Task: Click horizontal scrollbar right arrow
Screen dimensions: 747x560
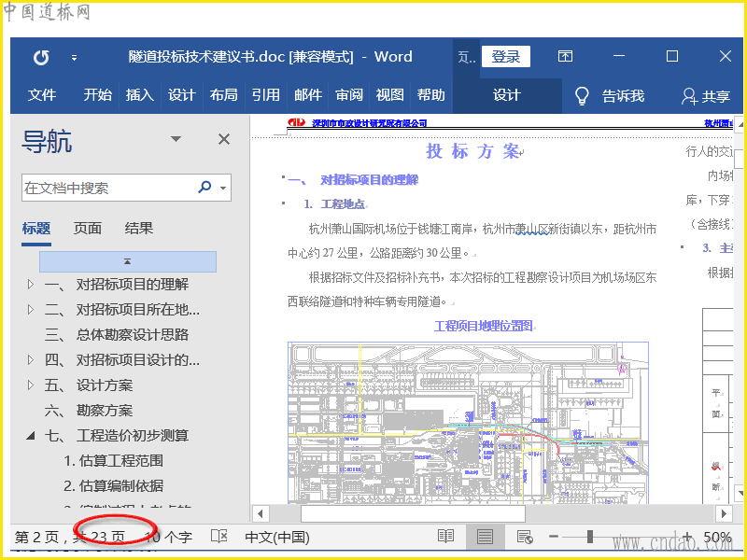Action: 724,514
